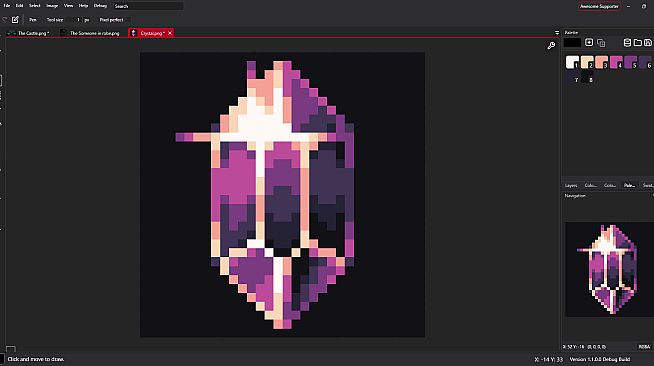Select purple palette swatch number 5

631,62
